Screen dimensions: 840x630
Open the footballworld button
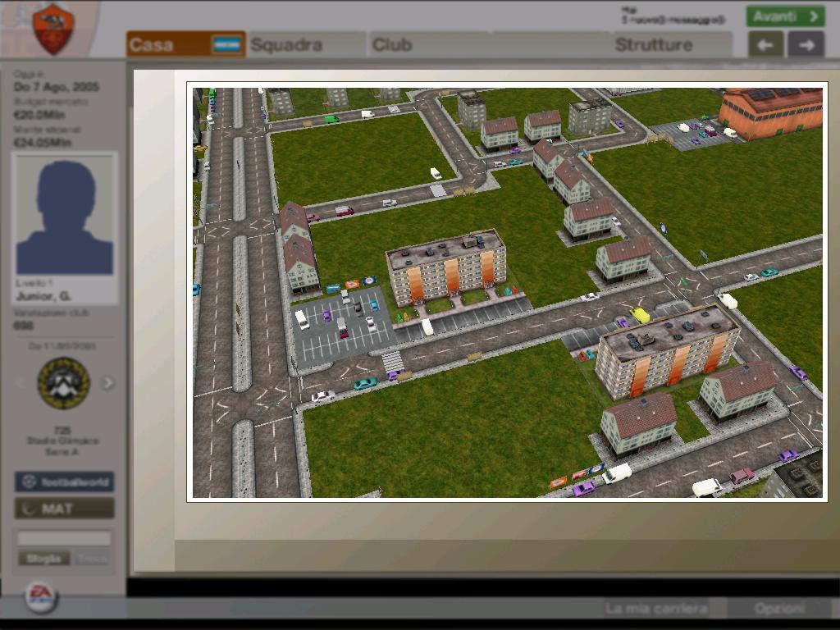(x=64, y=482)
